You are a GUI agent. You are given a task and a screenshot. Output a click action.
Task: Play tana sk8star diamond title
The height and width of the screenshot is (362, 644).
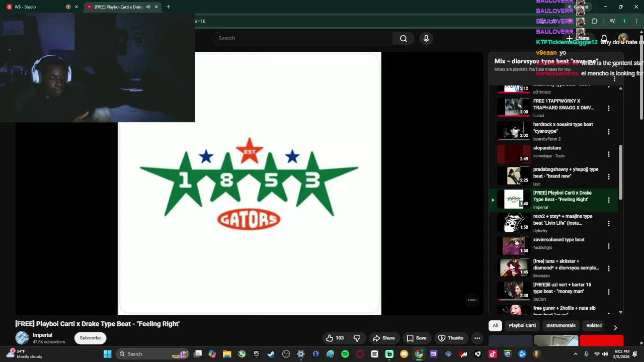coord(566,264)
